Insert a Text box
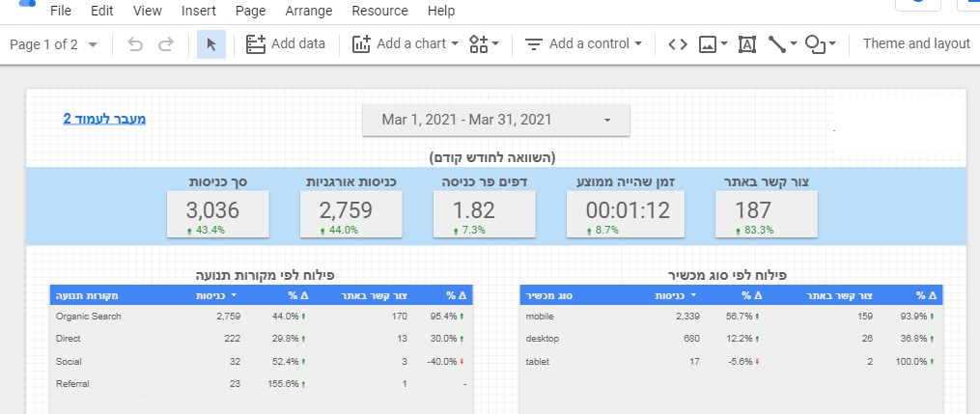This screenshot has height=414, width=980. [747, 44]
